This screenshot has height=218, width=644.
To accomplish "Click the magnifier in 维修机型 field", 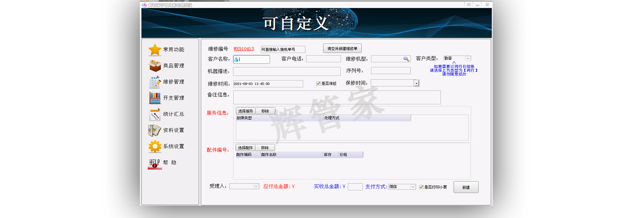I will tap(406, 59).
